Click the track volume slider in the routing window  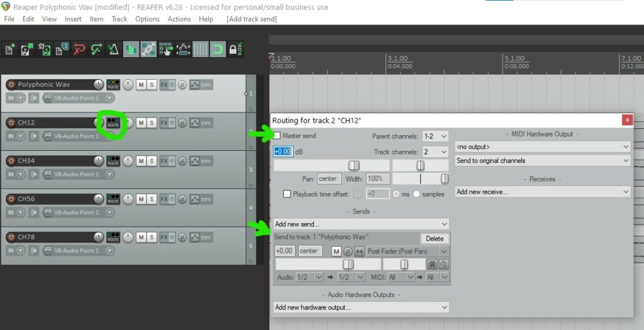331,165
